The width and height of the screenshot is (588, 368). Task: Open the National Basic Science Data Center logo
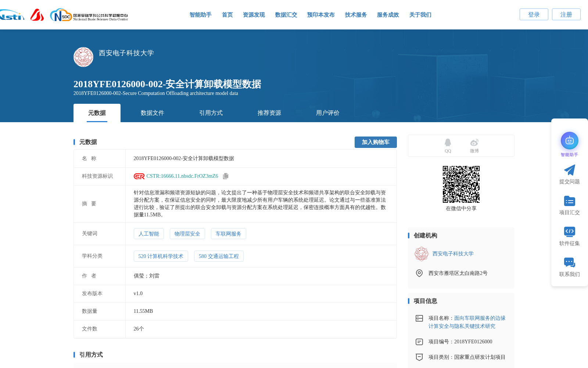(89, 15)
